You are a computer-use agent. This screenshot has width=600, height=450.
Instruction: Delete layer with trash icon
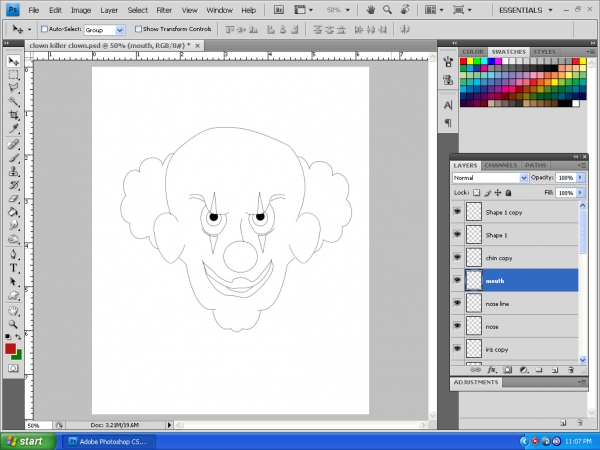tap(571, 370)
